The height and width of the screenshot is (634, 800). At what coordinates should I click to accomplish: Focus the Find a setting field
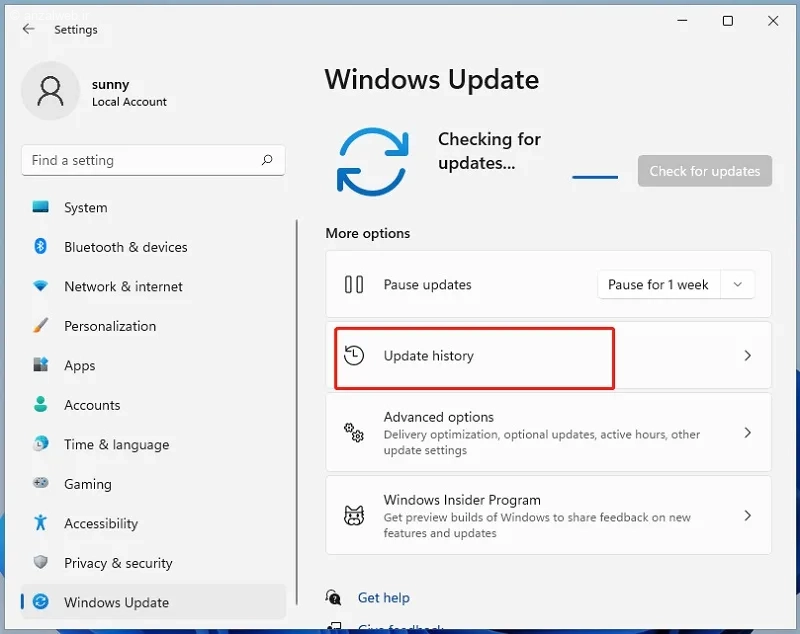153,160
